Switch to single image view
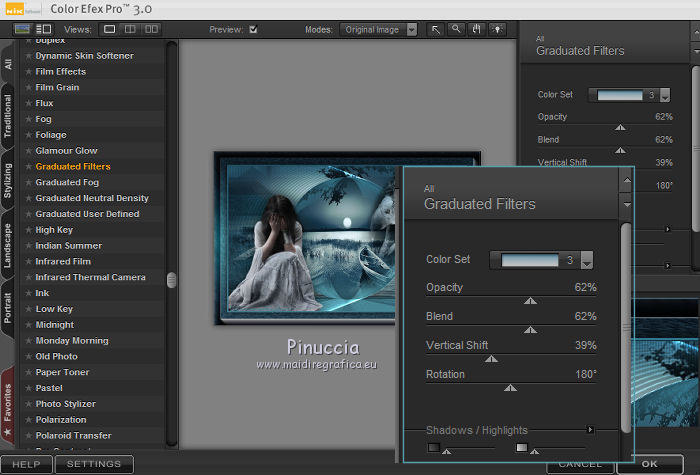The width and height of the screenshot is (700, 475). [x=110, y=30]
